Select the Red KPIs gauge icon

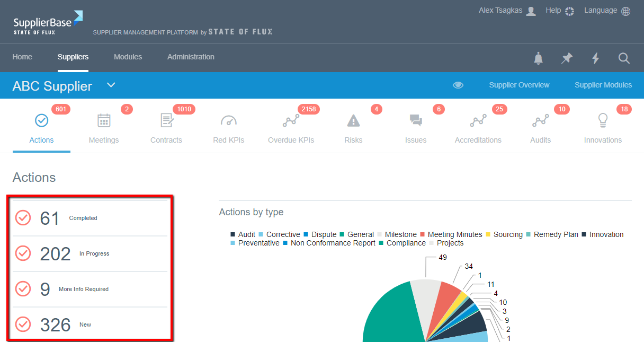point(229,121)
